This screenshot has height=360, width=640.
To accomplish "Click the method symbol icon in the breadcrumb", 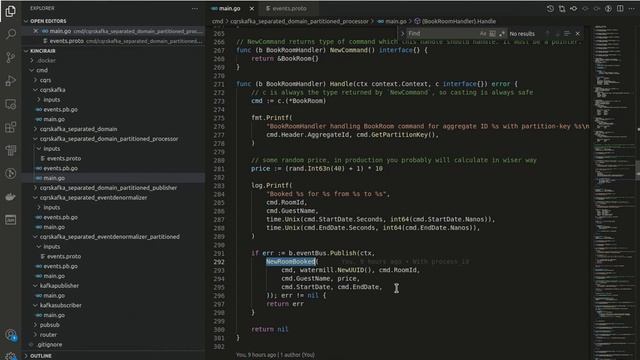I will (x=417, y=21).
